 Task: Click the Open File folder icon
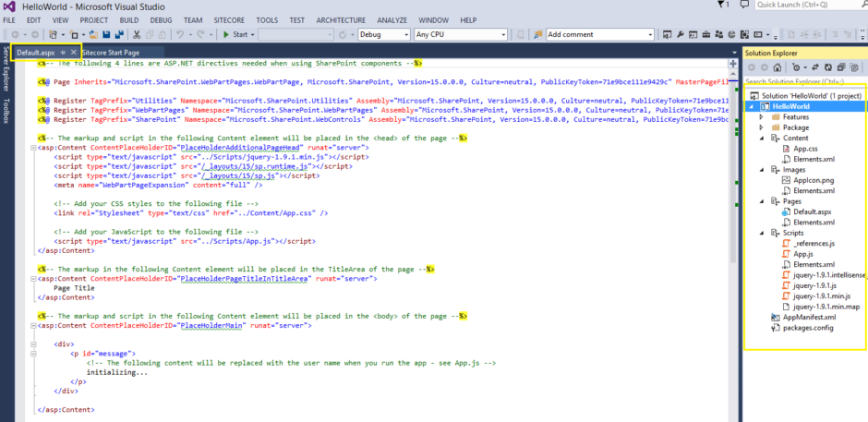94,35
